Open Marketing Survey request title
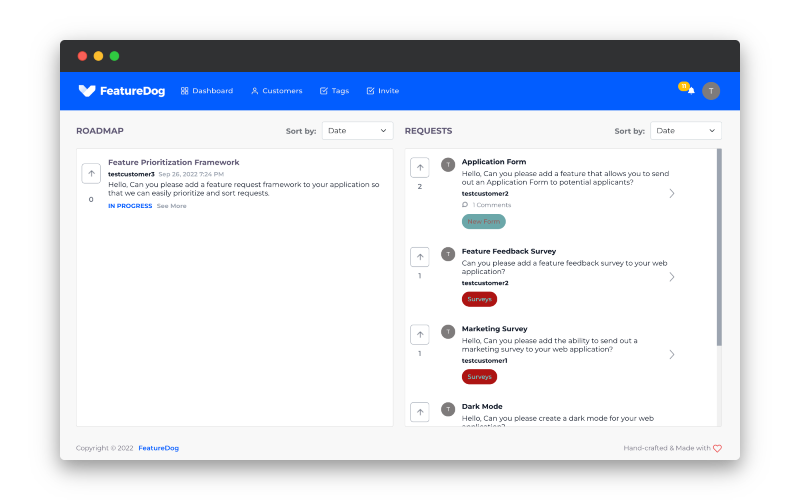This screenshot has height=500, width=800. point(494,329)
